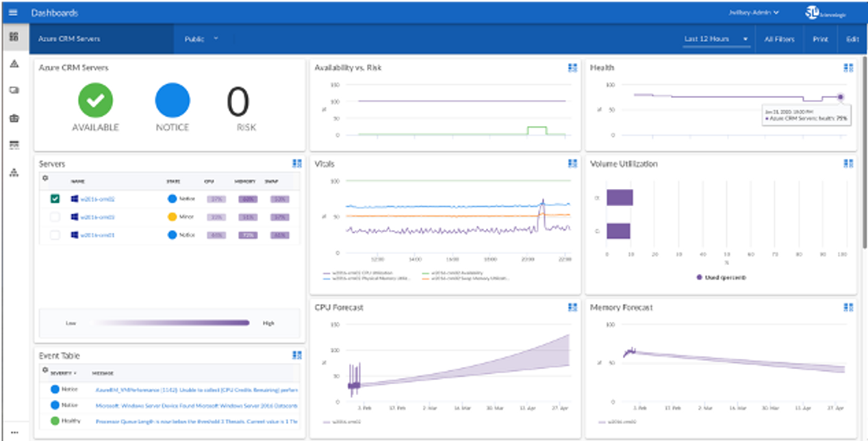Image resolution: width=868 pixels, height=441 pixels.
Task: Open All Filters for the dashboard
Action: coord(778,39)
